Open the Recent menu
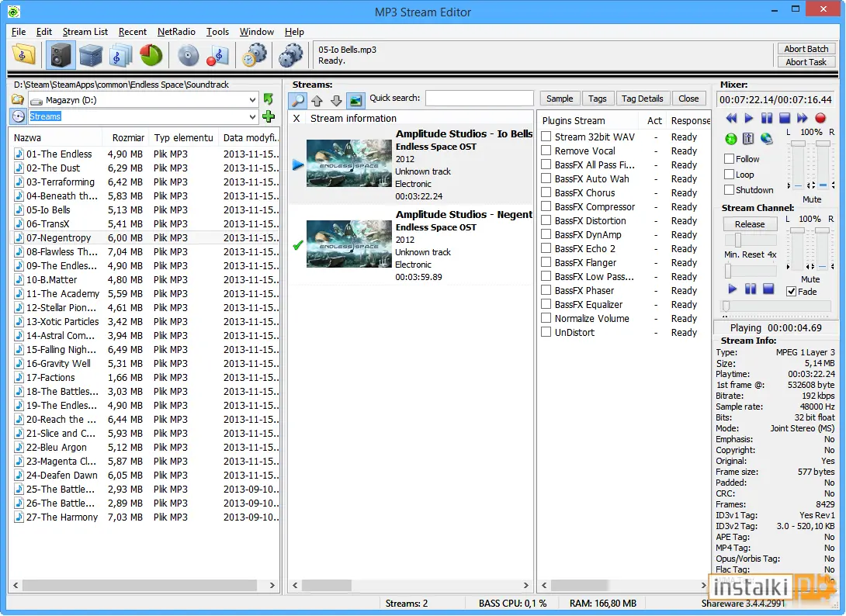 tap(133, 32)
